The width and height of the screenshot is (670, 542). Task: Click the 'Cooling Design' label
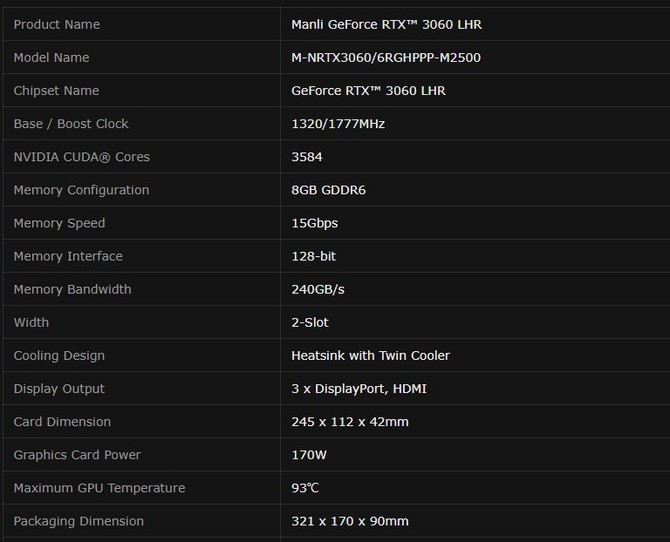coord(59,356)
